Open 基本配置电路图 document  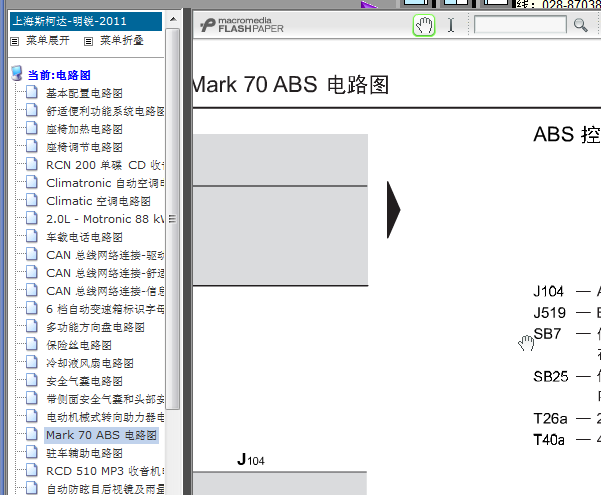[x=84, y=93]
